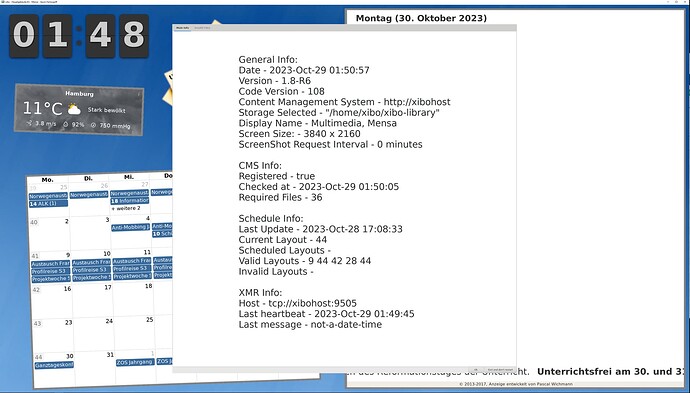
Task: Switch to the Main Info tab
Action: [183, 28]
